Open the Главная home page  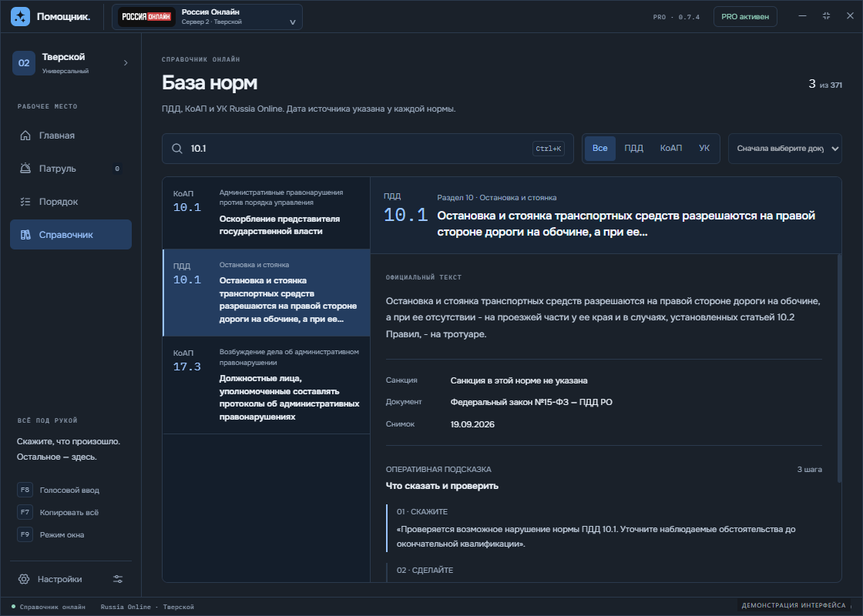[70, 136]
